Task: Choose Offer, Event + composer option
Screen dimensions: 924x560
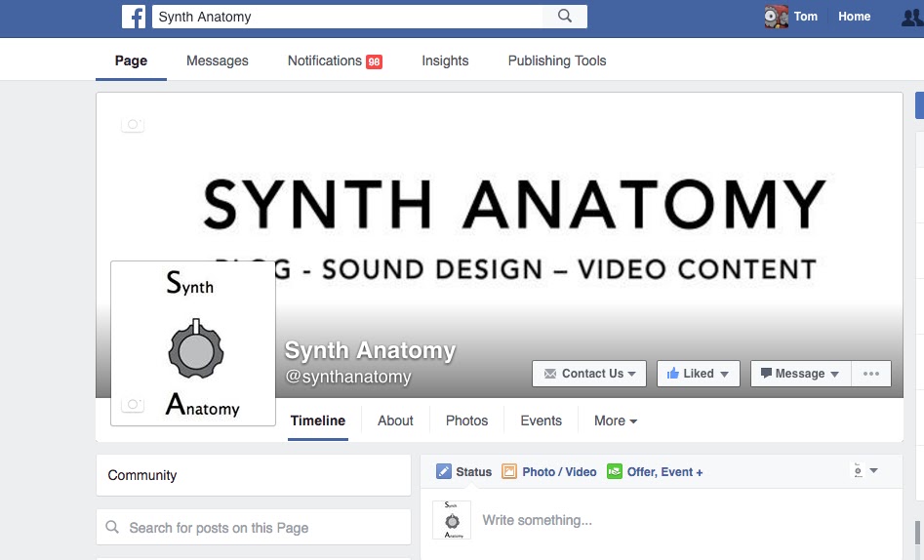Action: point(655,472)
